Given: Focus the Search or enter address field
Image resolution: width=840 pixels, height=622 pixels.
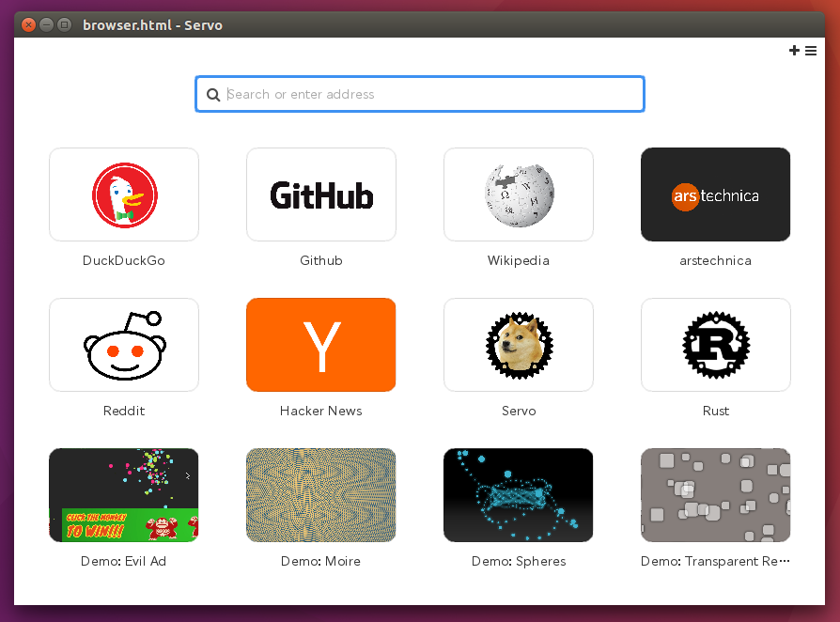Looking at the screenshot, I should (420, 94).
